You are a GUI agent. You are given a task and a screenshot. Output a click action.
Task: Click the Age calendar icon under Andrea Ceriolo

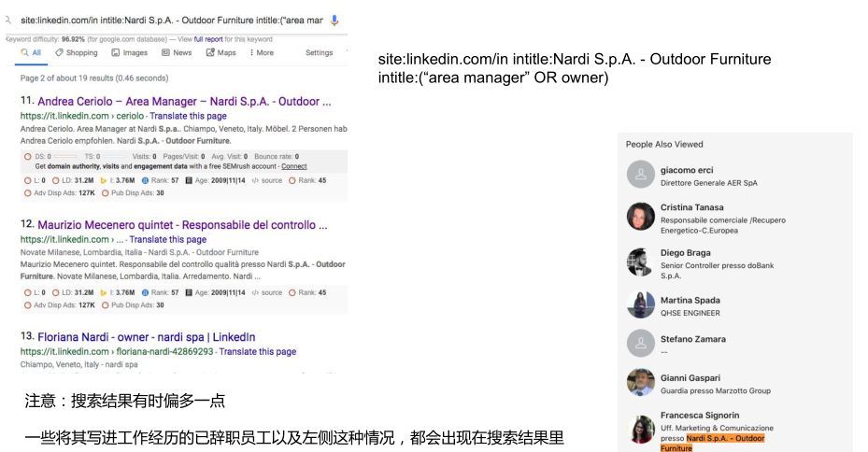[189, 180]
